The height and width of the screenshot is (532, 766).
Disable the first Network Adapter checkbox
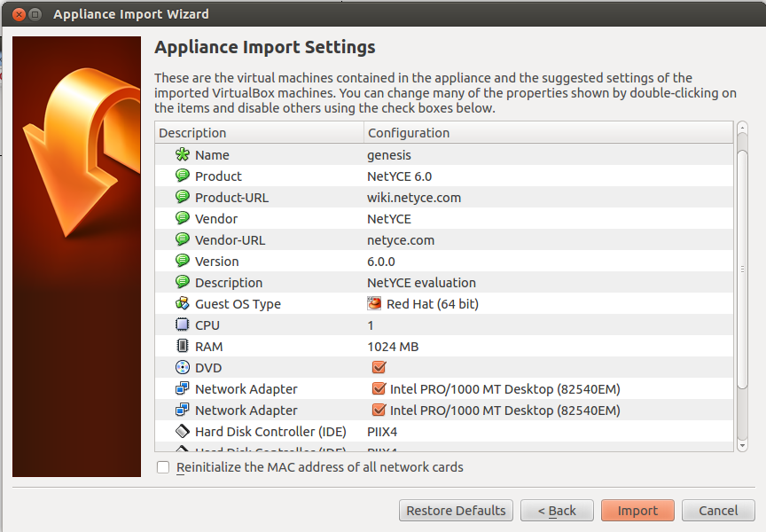pos(379,389)
